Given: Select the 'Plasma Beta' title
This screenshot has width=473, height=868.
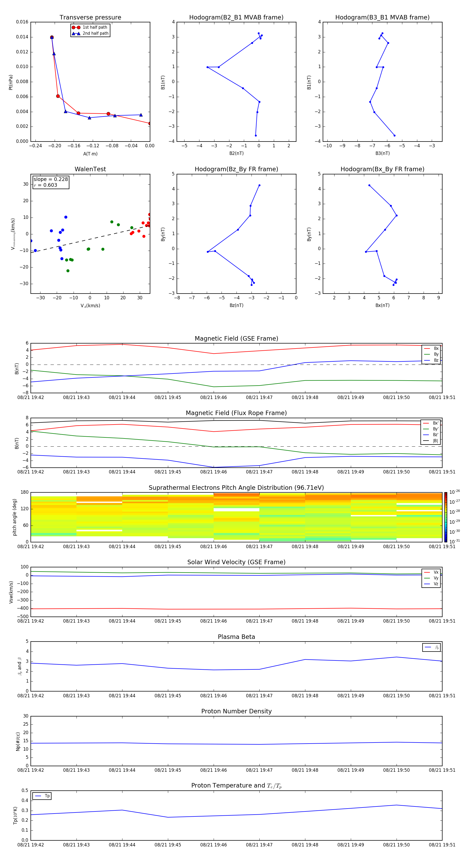Looking at the screenshot, I should (236, 637).
